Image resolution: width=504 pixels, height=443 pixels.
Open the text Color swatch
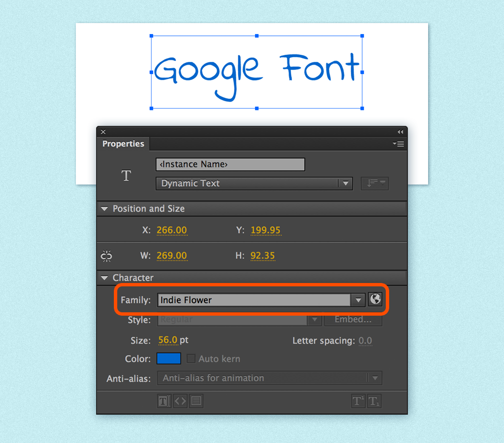(x=168, y=358)
